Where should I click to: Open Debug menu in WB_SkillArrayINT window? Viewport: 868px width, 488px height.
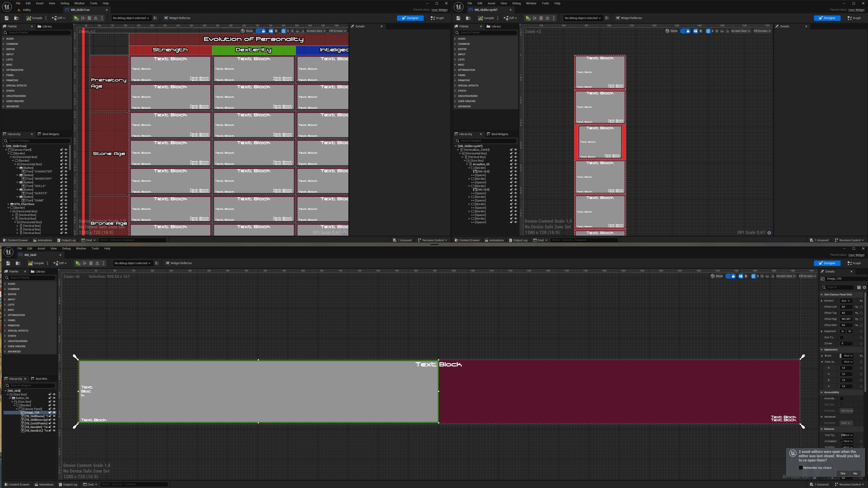coord(516,3)
